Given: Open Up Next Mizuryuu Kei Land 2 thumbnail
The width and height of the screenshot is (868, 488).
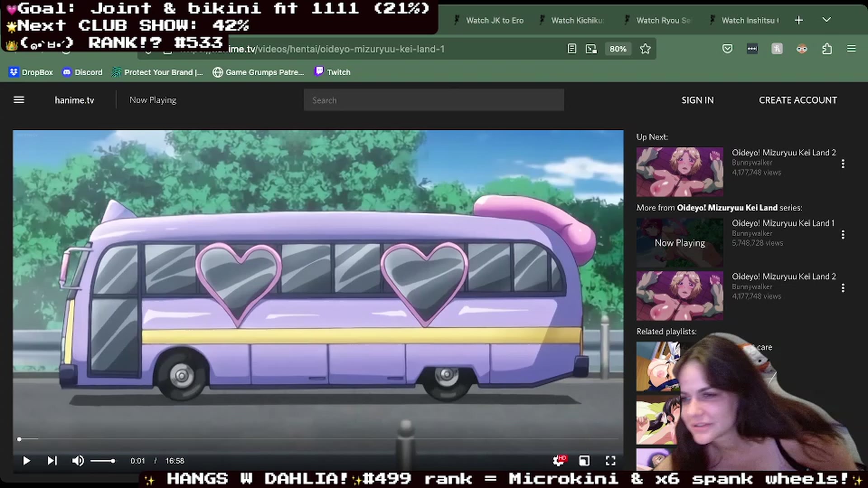Looking at the screenshot, I should (679, 172).
